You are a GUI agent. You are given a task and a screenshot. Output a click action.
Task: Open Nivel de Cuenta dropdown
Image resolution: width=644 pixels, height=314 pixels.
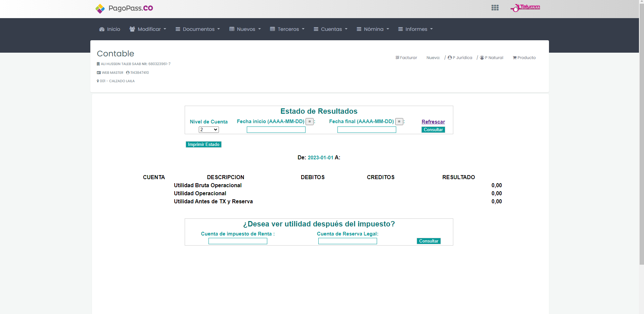pyautogui.click(x=209, y=129)
